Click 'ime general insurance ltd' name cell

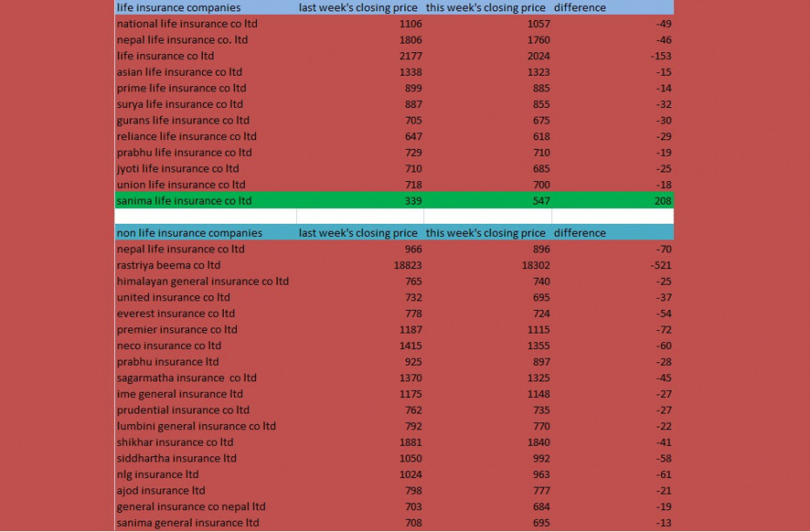coord(205,393)
